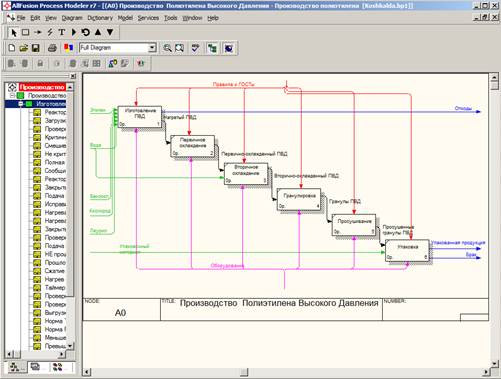Screen dimensions: 501x379
Task: Open the Diagram menu
Action: click(72, 18)
